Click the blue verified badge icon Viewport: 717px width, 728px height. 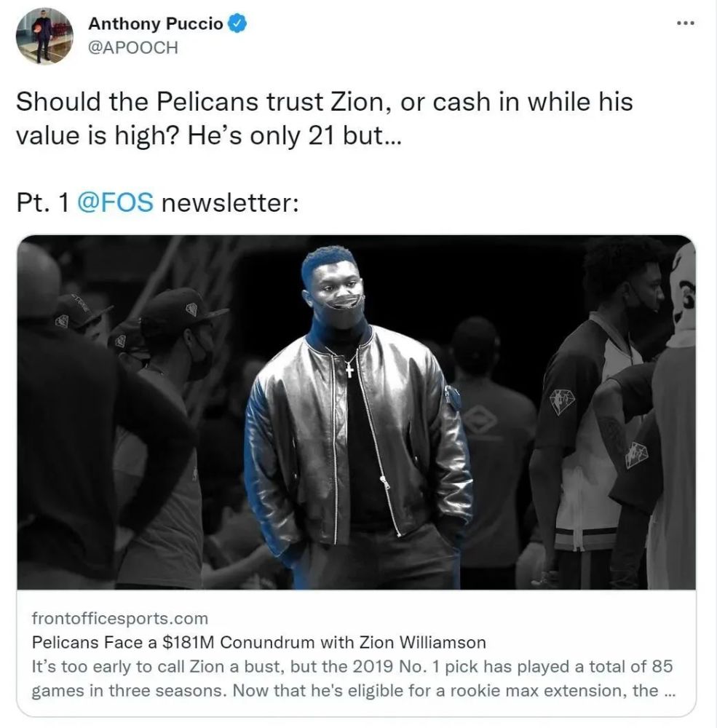click(x=237, y=23)
